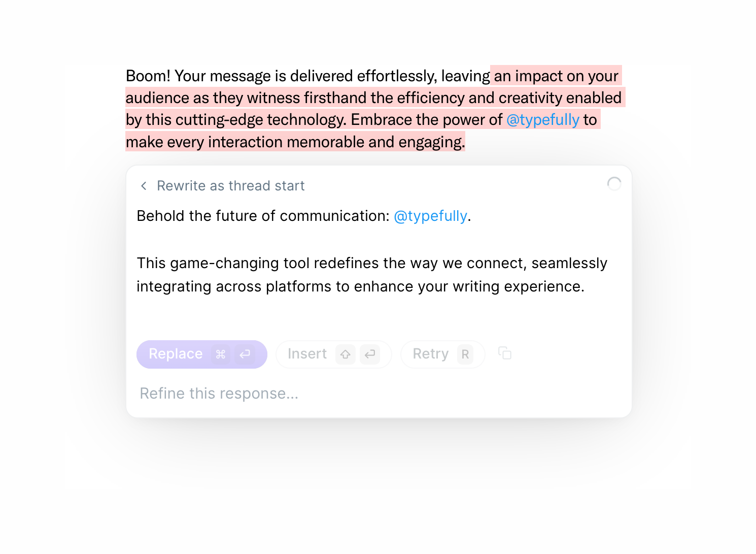Open the @typefully link in the highlighted paragraph
This screenshot has width=756, height=554.
click(543, 120)
